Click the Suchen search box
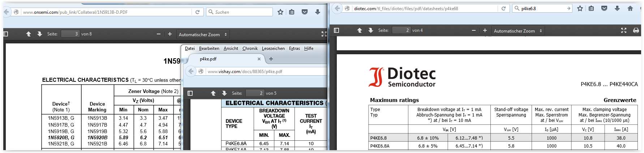Viewport: 644px width, 153px height. tap(239, 12)
